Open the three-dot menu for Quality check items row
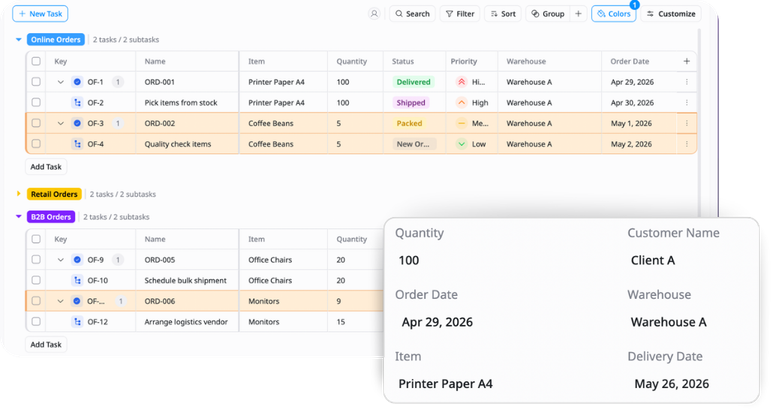773x413 pixels. pyautogui.click(x=687, y=144)
